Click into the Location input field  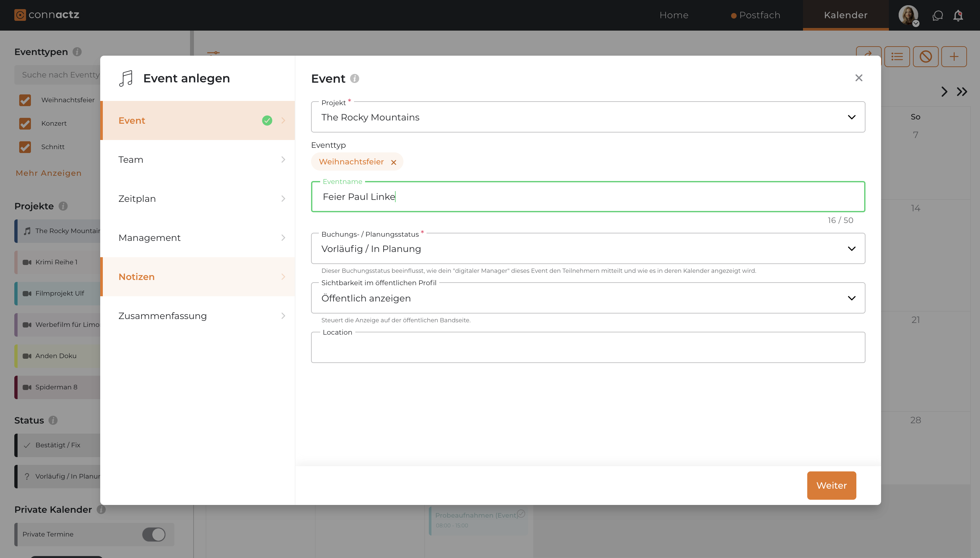point(588,348)
